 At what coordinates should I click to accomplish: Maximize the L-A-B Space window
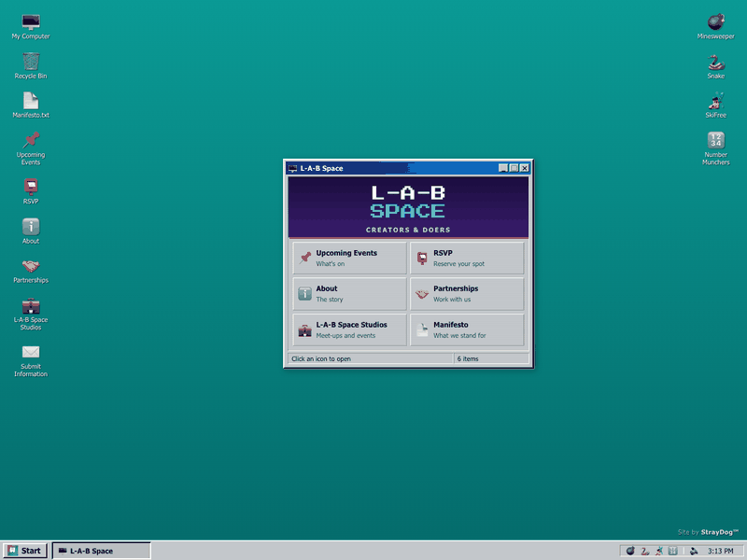coord(514,168)
